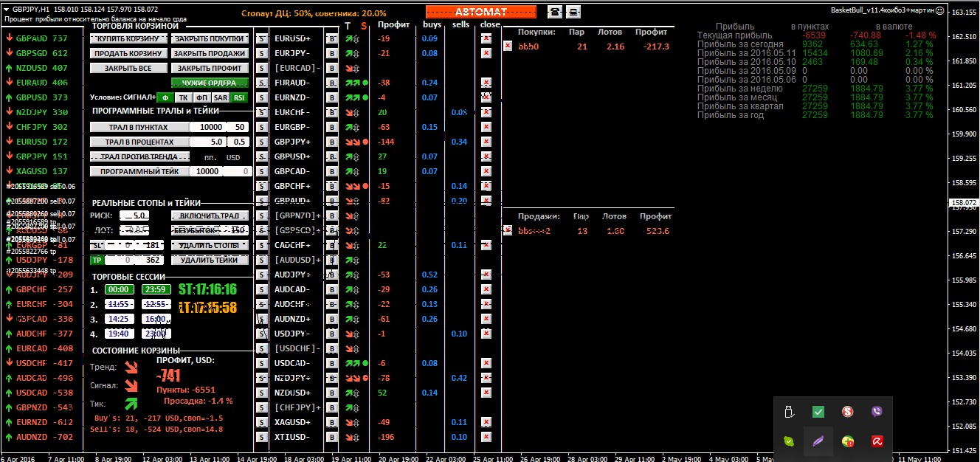980x462 pixels.
Task: Expand the GBPJPY,H1 chart dropdown arrow
Action: pos(6,9)
